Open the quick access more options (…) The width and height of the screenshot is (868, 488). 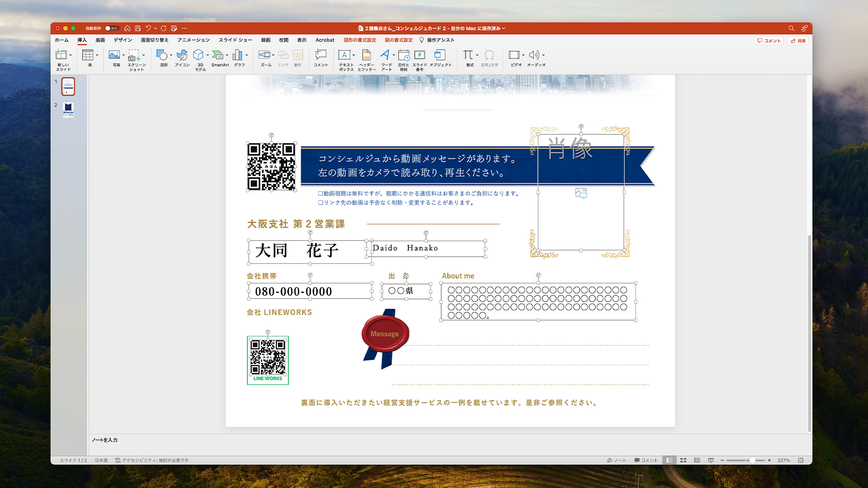pos(184,28)
